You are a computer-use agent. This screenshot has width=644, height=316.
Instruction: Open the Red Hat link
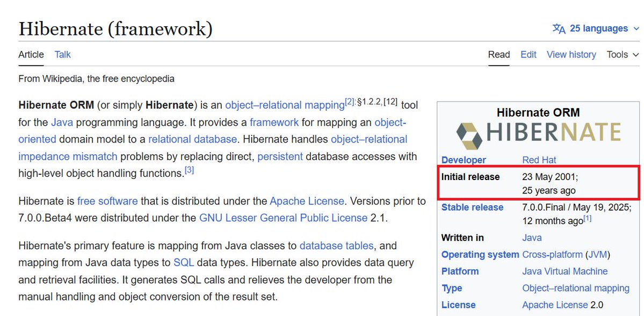539,160
